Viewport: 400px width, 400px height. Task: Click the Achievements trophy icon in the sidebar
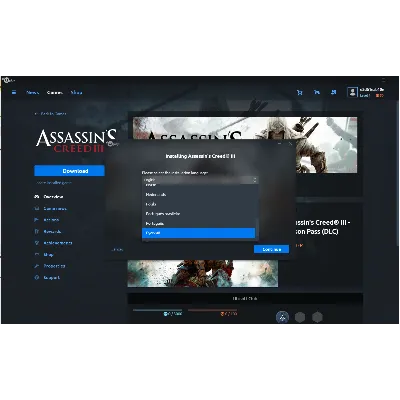point(37,243)
